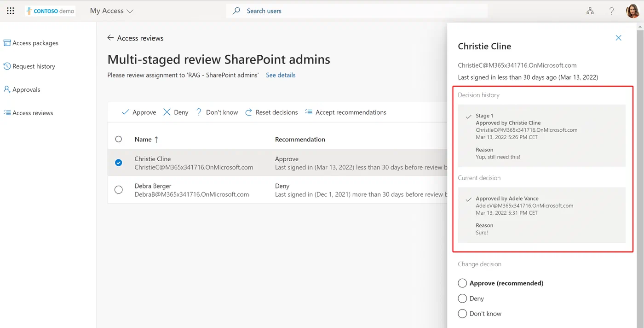Click Deny in the toolbar
The width and height of the screenshot is (644, 328).
click(x=176, y=112)
